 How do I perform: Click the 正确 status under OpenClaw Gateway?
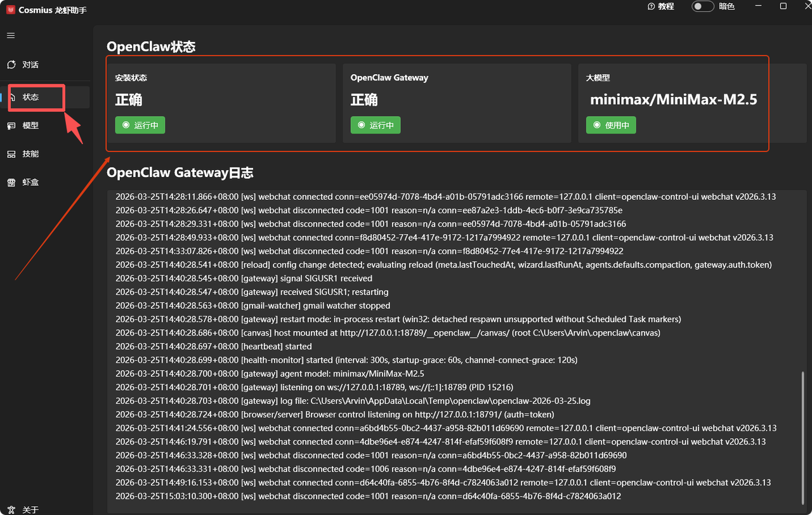364,100
